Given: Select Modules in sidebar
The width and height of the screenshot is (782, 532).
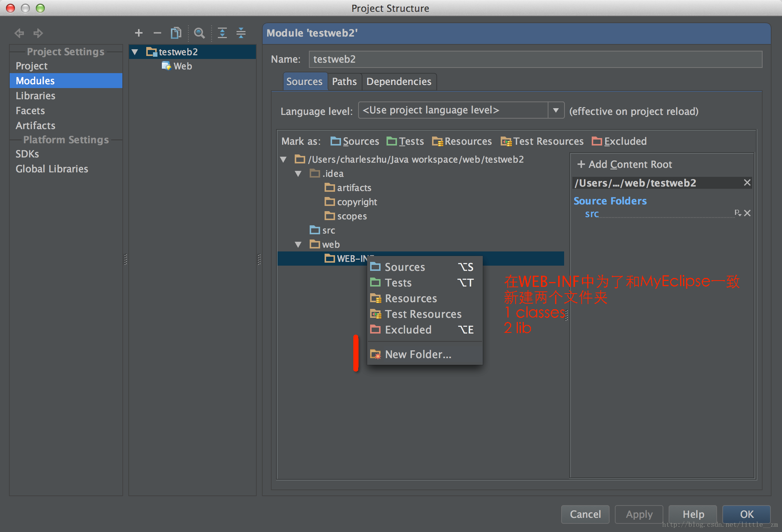Looking at the screenshot, I should point(66,81).
